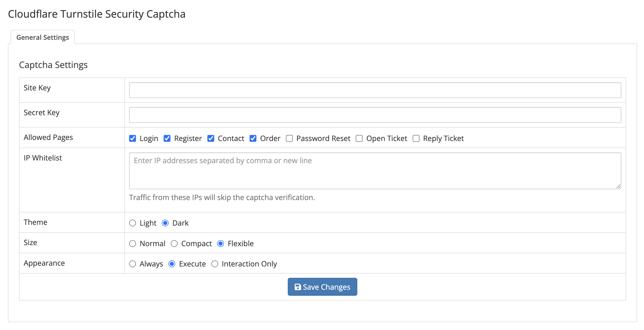Open the General Settings tab
The width and height of the screenshot is (644, 330).
point(43,37)
